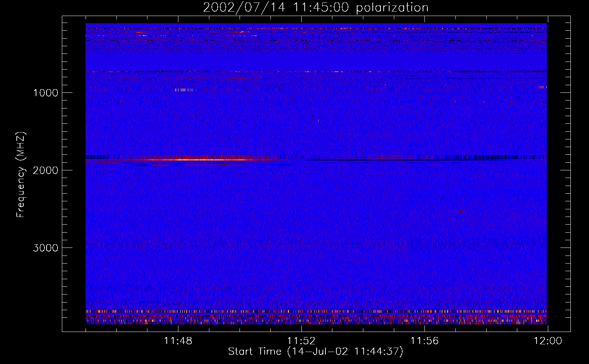Click the '3000' frequency axis label
The width and height of the screenshot is (589, 364).
46,248
